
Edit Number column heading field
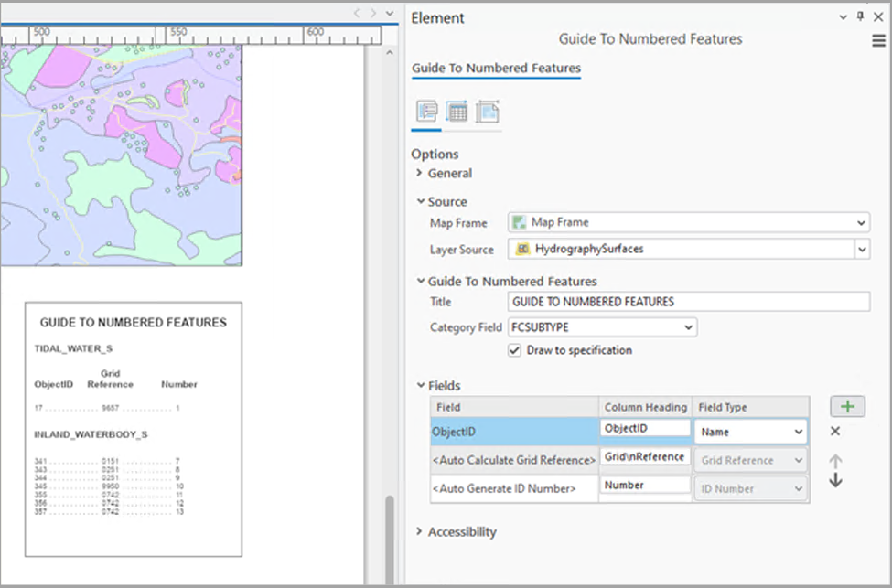645,485
